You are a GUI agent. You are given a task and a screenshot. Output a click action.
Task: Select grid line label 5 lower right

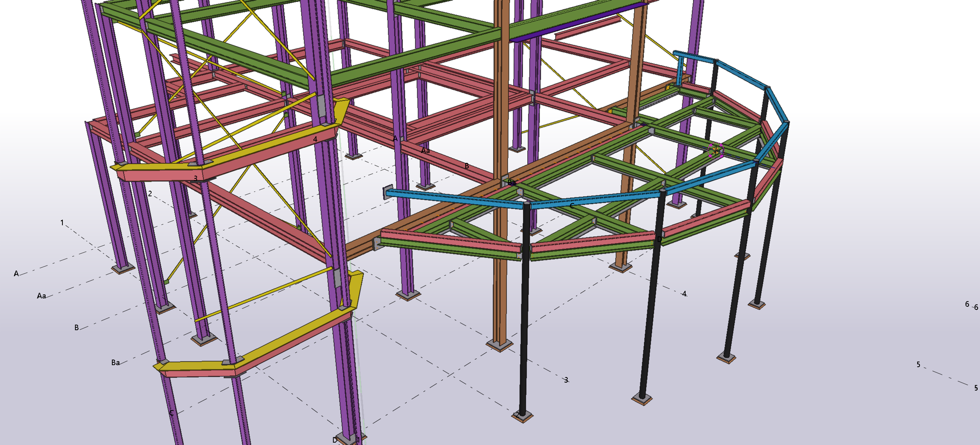coord(976,388)
